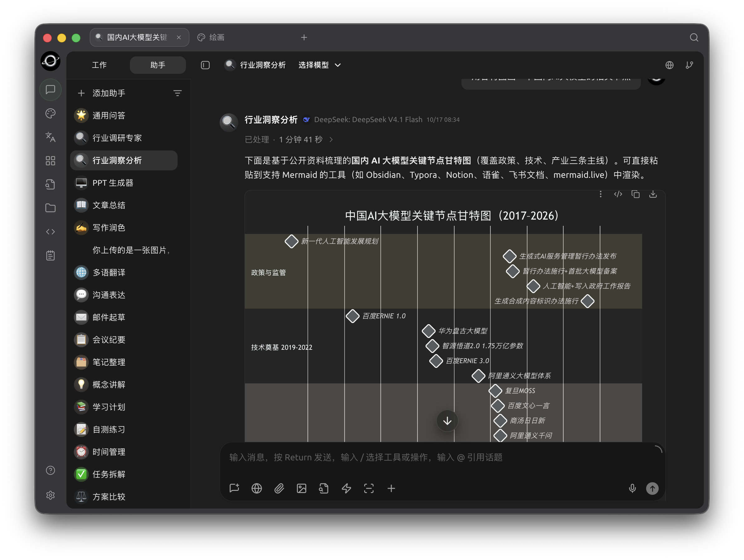This screenshot has height=560, width=744.
Task: Expand the 选择模型 model dropdown
Action: pyautogui.click(x=320, y=65)
